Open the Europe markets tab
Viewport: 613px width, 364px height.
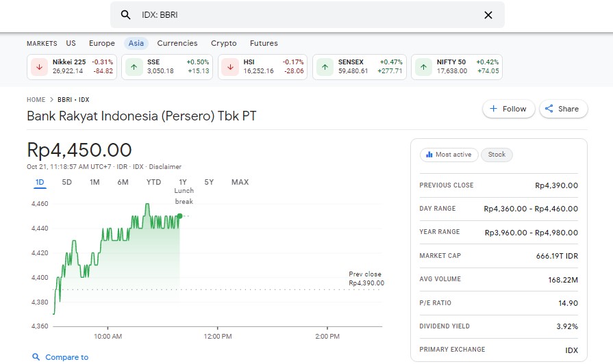tap(101, 43)
